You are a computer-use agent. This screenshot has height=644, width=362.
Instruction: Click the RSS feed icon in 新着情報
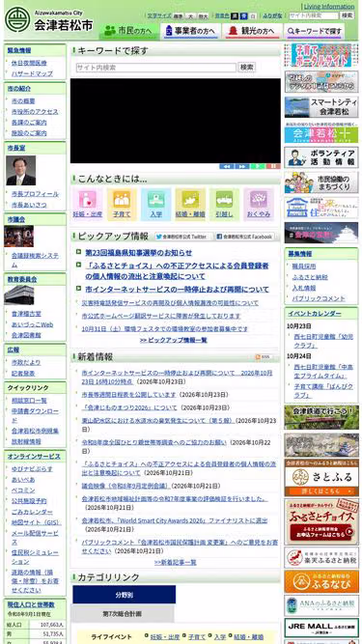coord(263,357)
